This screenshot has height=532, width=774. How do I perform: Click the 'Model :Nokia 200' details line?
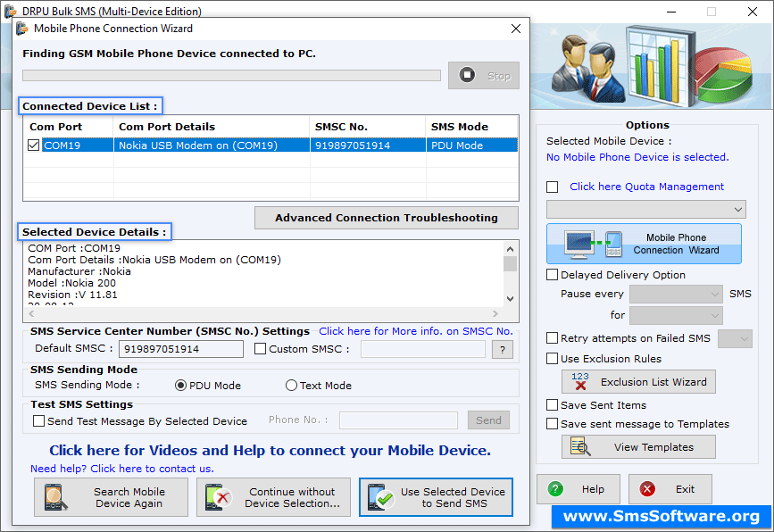click(72, 283)
